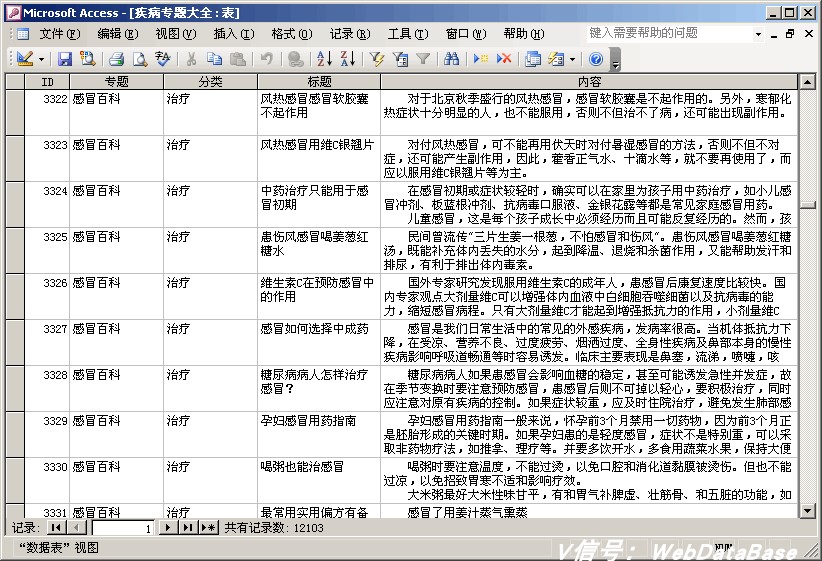Select the 专题 column header

coord(116,82)
